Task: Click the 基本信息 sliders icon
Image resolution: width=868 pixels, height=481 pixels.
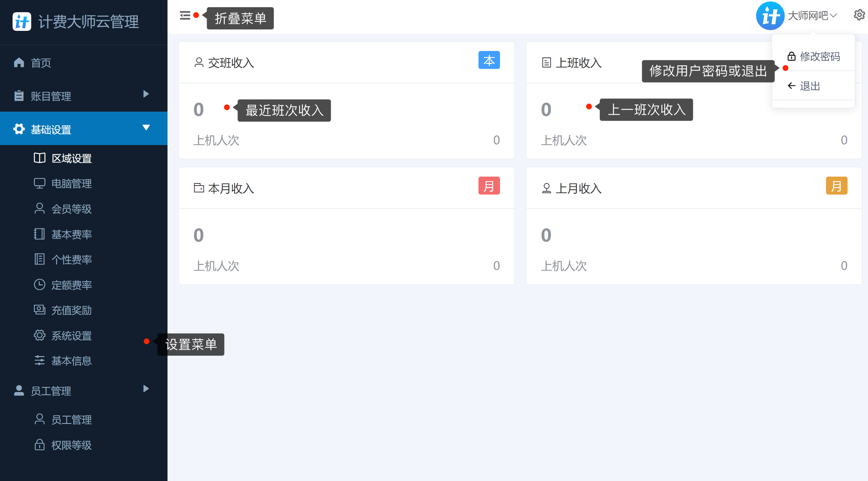Action: tap(39, 360)
